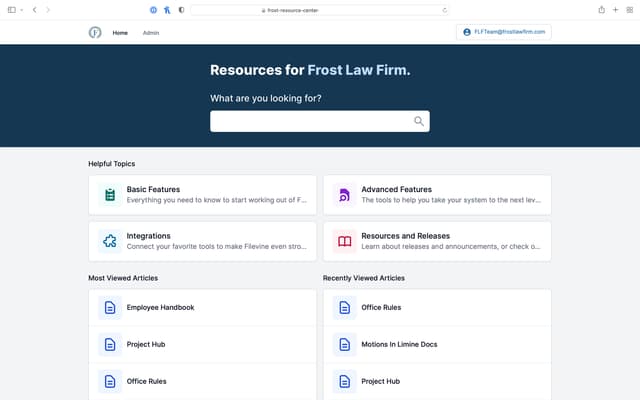The image size is (640, 400).
Task: Click the puzzle piece Integrations icon
Action: (110, 241)
